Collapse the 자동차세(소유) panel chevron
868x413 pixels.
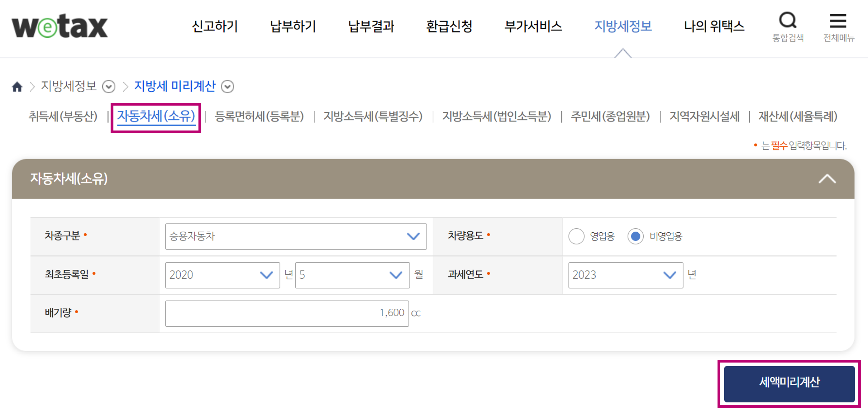[x=827, y=179]
